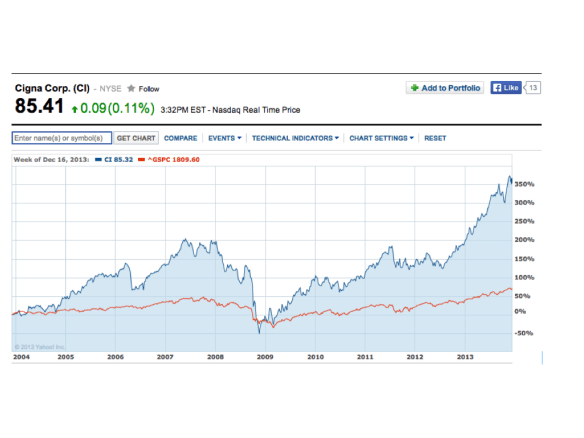Expand the EVENTS dropdown
The image size is (584, 438).
point(225,138)
